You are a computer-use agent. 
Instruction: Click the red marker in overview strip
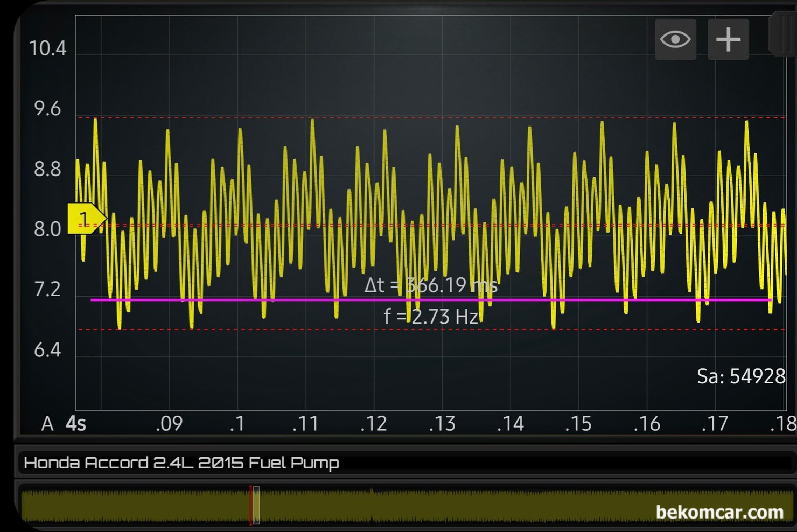click(250, 505)
